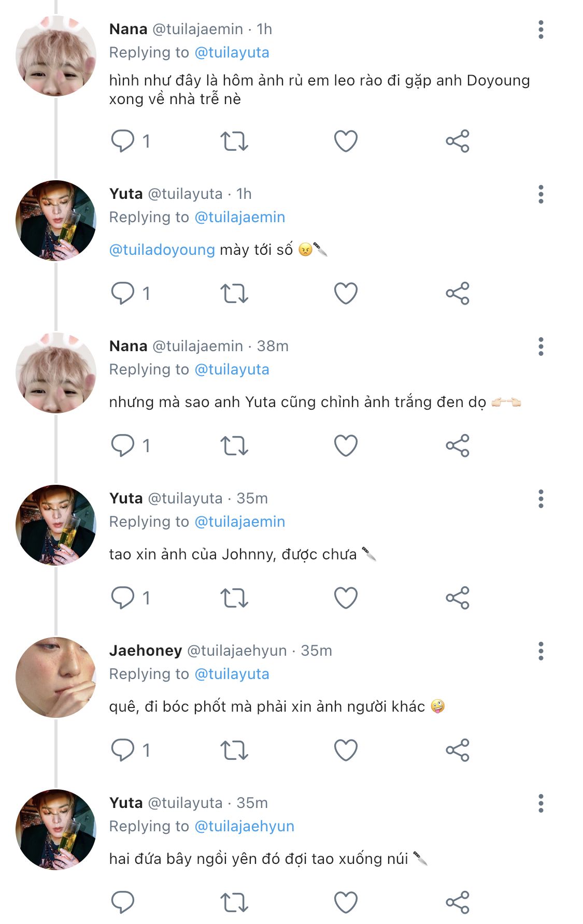Retweet Nana's 38m tweet
Viewport: 583px width, 924px height.
[x=234, y=445]
